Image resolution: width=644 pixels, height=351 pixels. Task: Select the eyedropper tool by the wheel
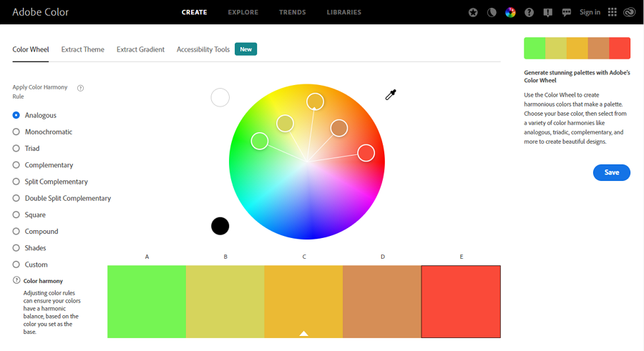click(391, 95)
